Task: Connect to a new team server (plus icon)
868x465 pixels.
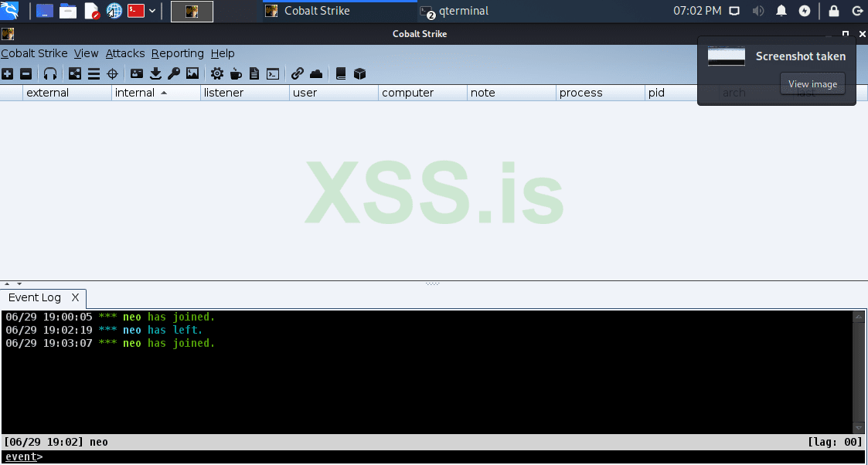Action: 7,74
